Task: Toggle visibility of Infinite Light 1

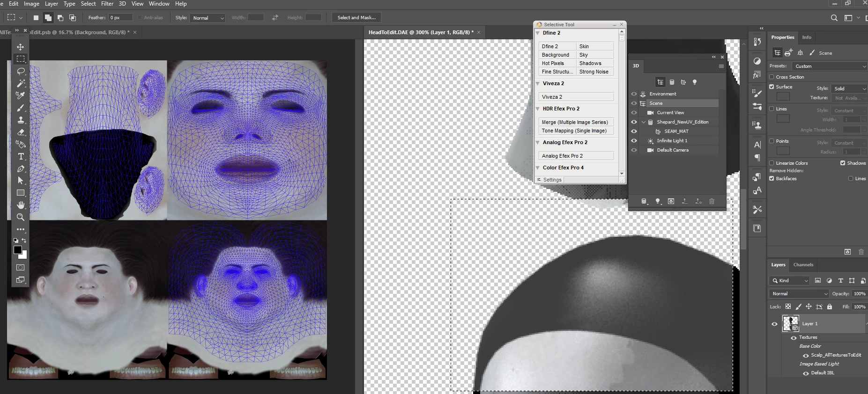Action: coord(634,141)
